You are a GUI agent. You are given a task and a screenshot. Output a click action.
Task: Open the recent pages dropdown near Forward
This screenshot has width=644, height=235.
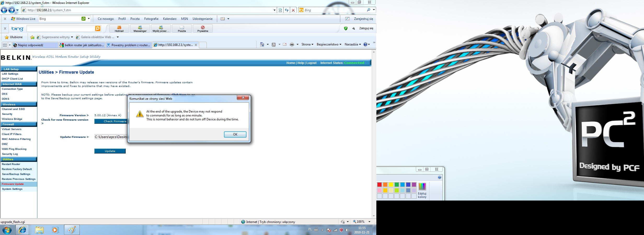tap(18, 10)
